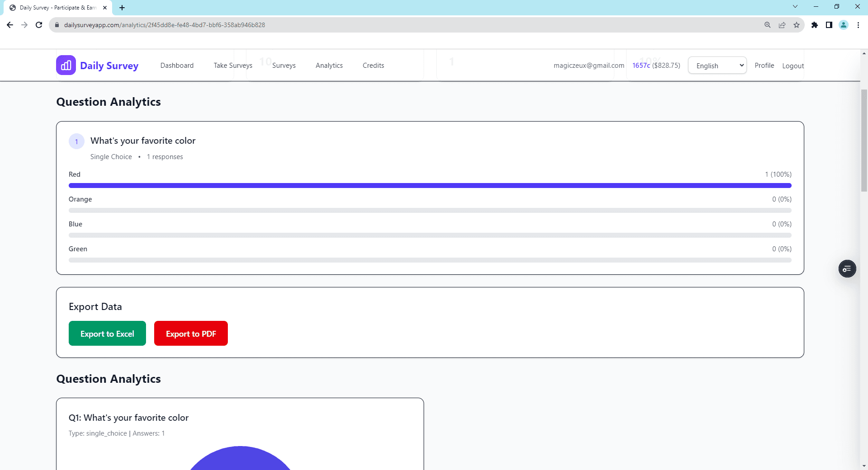Click the Logout link
The image size is (868, 470).
coord(793,66)
